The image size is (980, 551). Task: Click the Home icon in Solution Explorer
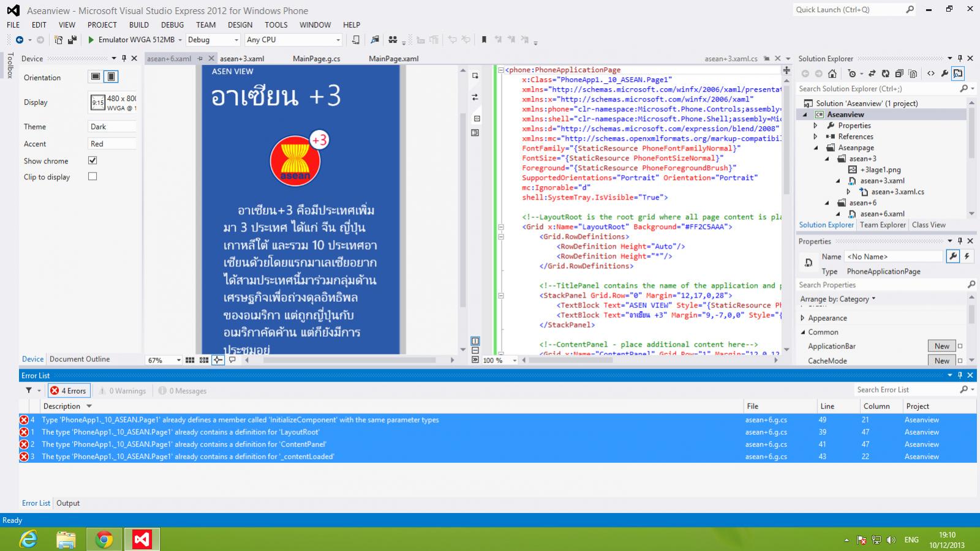click(x=832, y=73)
